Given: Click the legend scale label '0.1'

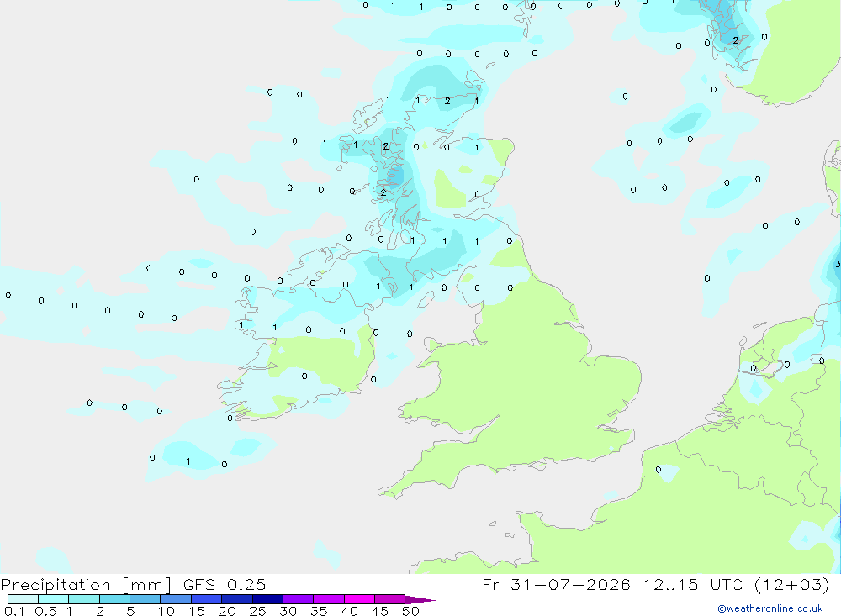Looking at the screenshot, I should pyautogui.click(x=14, y=611).
